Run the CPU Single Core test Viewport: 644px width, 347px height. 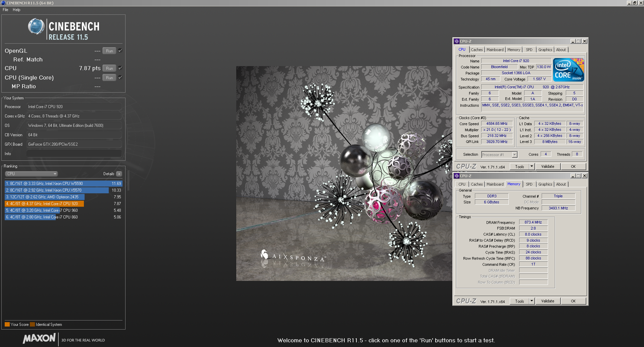[x=109, y=78]
